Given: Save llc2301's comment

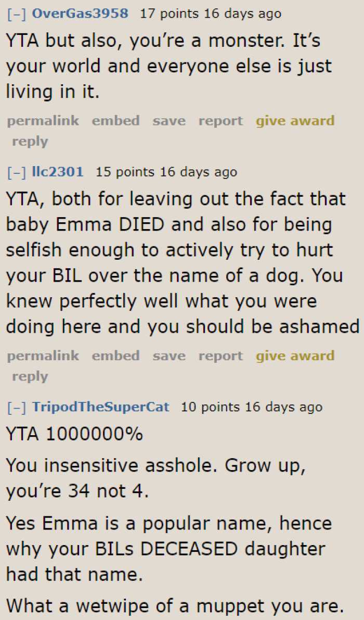Looking at the screenshot, I should [169, 356].
